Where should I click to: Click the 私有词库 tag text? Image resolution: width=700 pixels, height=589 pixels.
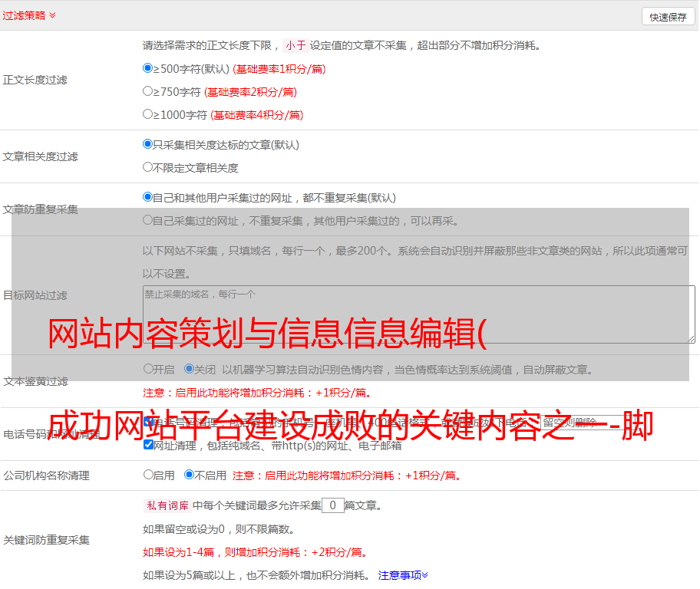[168, 505]
